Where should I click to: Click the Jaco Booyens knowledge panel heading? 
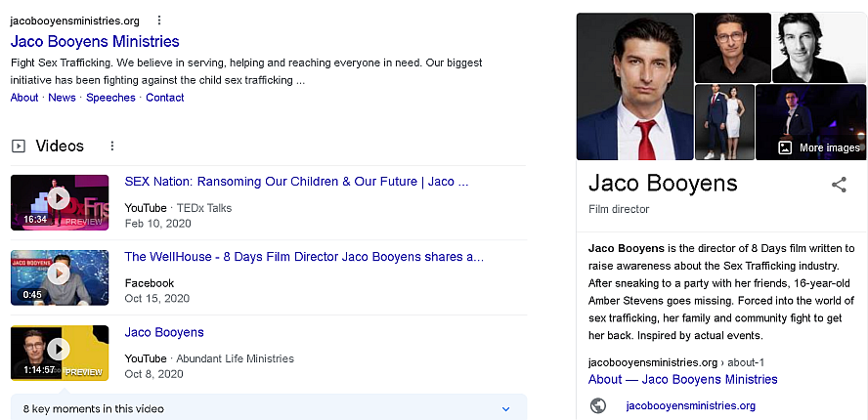point(663,184)
